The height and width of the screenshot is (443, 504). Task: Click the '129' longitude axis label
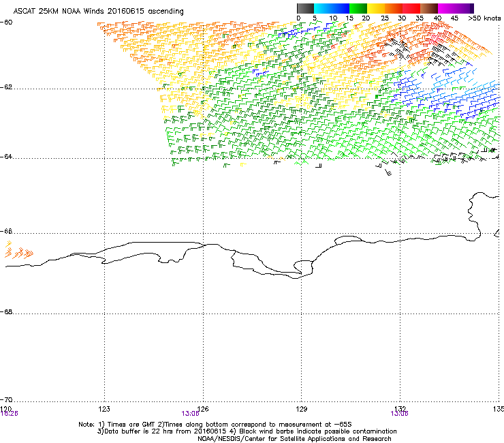pyautogui.click(x=302, y=409)
